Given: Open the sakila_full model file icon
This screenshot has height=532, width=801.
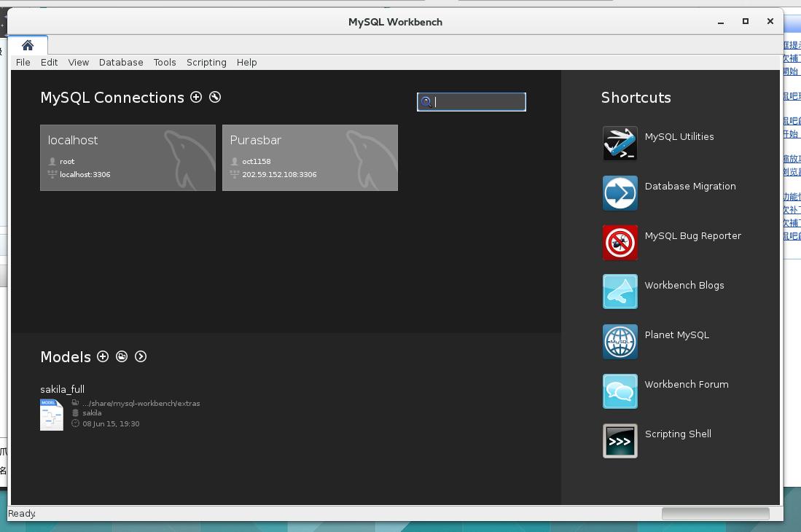Looking at the screenshot, I should [52, 415].
